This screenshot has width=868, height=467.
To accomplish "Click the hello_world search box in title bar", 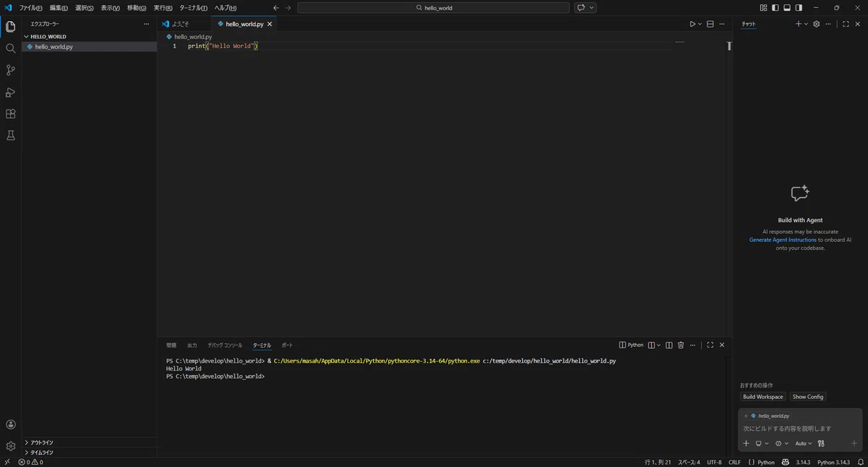I will click(433, 8).
